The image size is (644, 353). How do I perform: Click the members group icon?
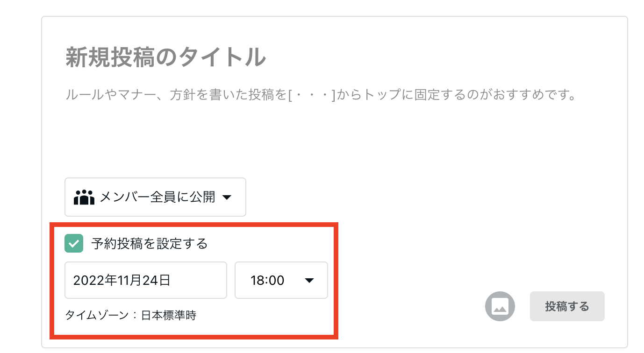(84, 197)
